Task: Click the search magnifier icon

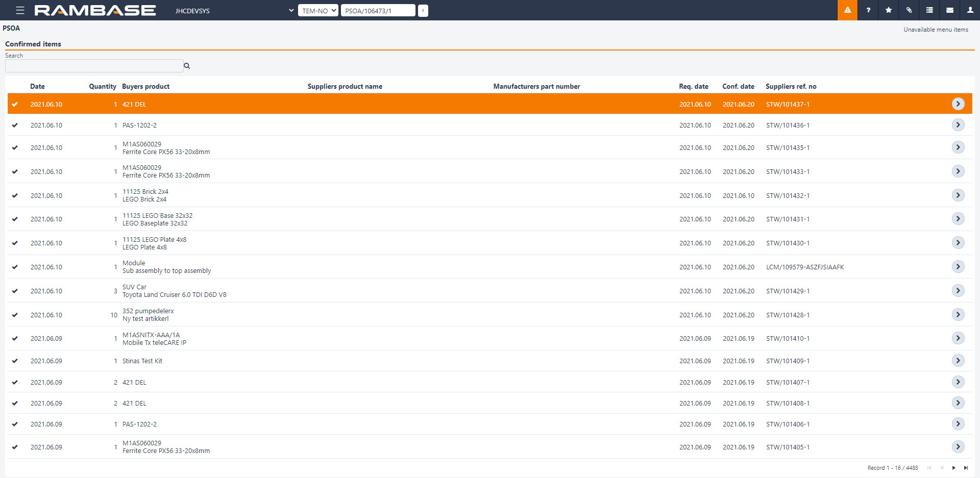Action: pos(187,66)
